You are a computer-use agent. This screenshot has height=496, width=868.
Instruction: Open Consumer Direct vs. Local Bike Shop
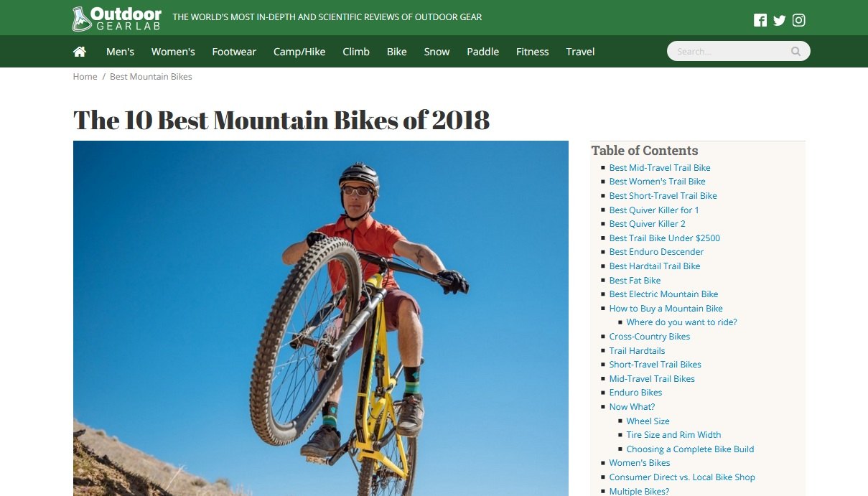coord(682,477)
